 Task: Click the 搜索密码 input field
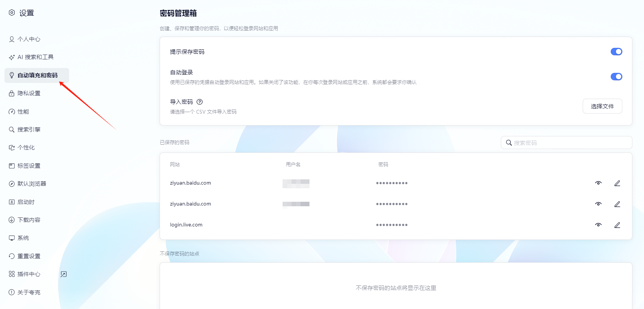tap(566, 143)
